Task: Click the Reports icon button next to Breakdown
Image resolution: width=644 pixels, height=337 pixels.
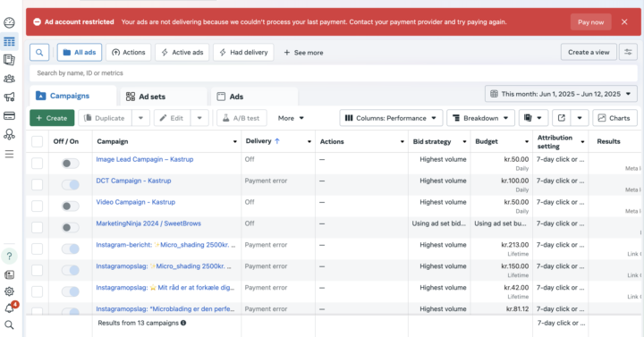Action: tap(533, 118)
